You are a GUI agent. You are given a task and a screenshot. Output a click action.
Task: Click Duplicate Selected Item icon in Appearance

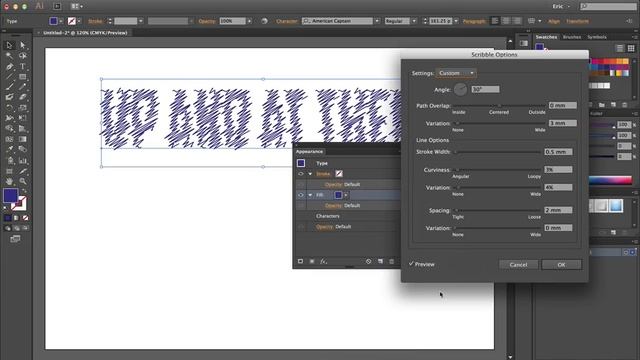coord(380,261)
